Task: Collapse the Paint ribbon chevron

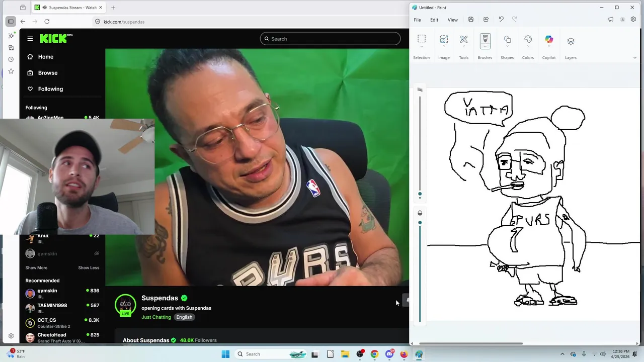Action: pos(634,57)
